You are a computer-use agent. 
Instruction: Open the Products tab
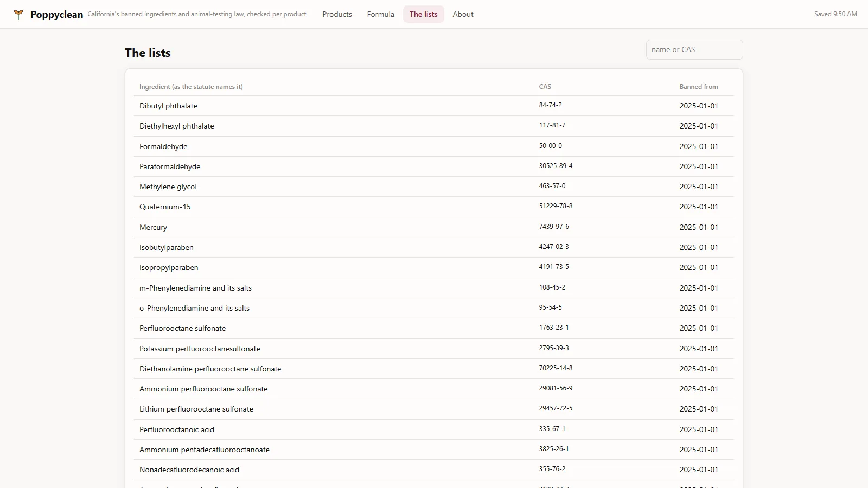[337, 14]
